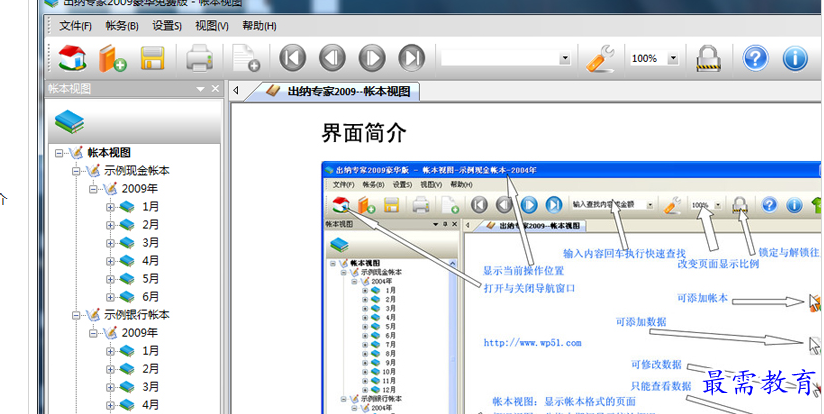This screenshot has height=414, width=824.
Task: Click the add account book icon
Action: [x=112, y=58]
